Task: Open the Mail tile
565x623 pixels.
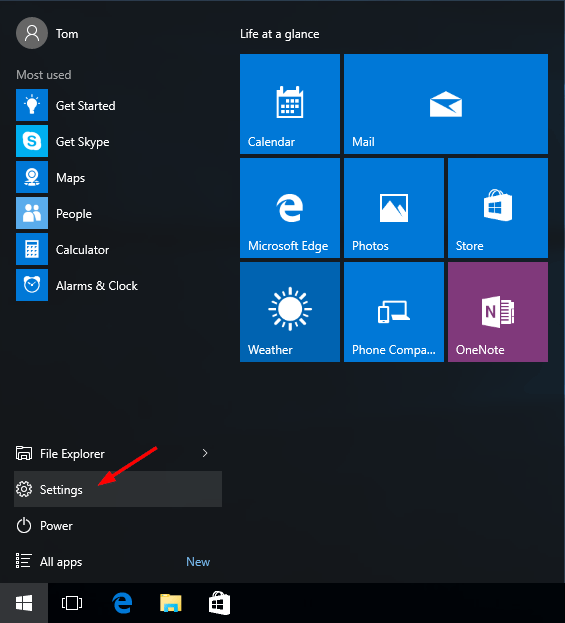Action: pos(446,104)
